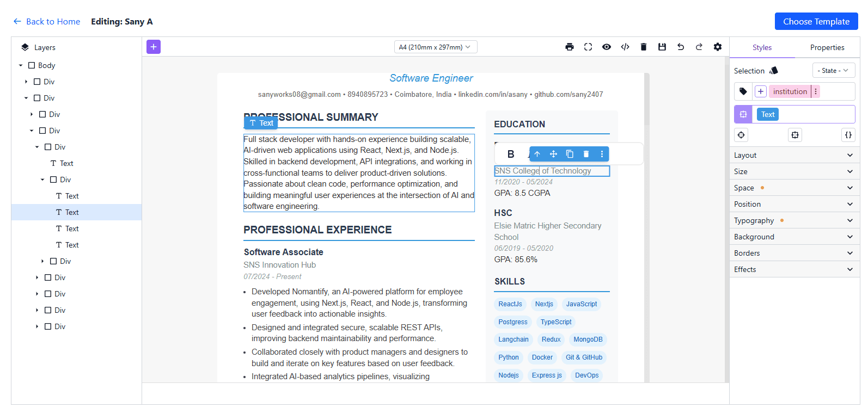Image resolution: width=868 pixels, height=414 pixels.
Task: Toggle fullscreen mode icon
Action: (x=588, y=47)
